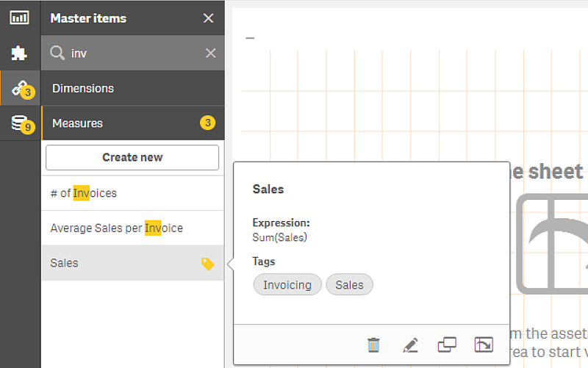Click the Sales tag chip in popup

[x=350, y=285]
